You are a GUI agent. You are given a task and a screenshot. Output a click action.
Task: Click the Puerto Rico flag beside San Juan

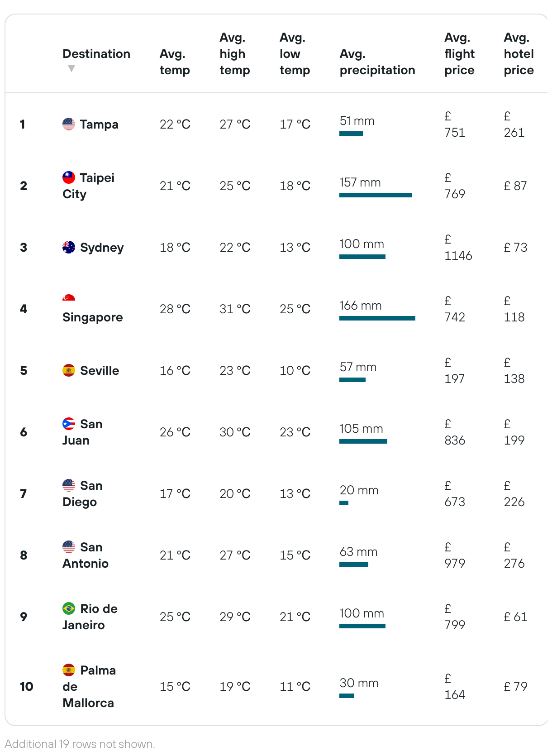(69, 424)
